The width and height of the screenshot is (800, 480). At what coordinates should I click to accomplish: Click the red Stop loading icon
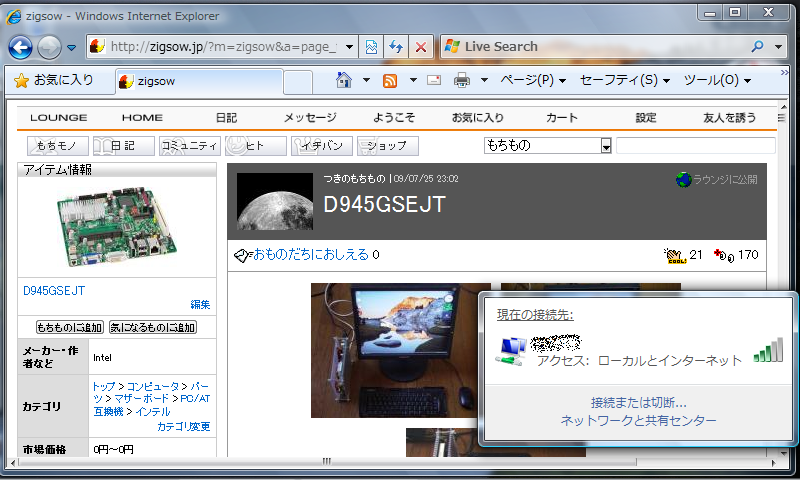click(421, 47)
